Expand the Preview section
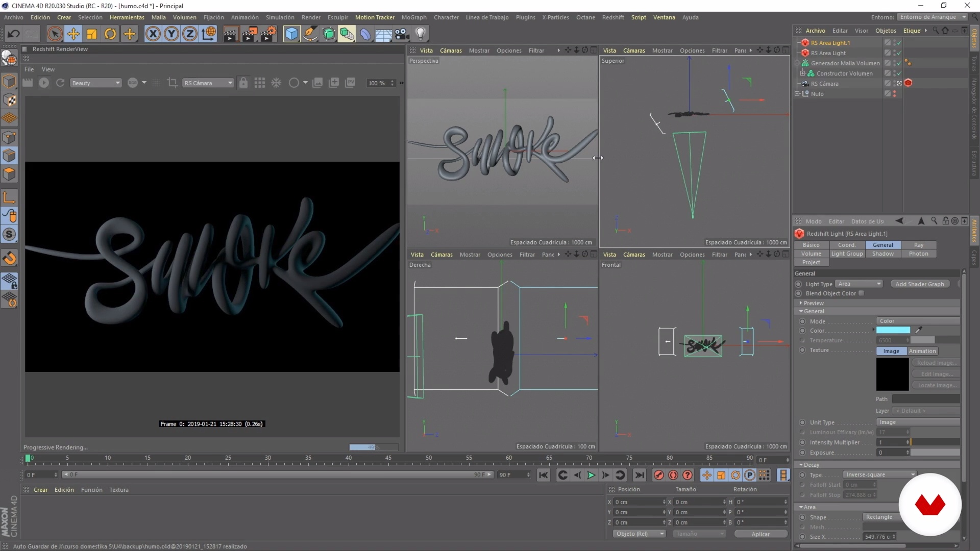The width and height of the screenshot is (980, 551). [801, 303]
